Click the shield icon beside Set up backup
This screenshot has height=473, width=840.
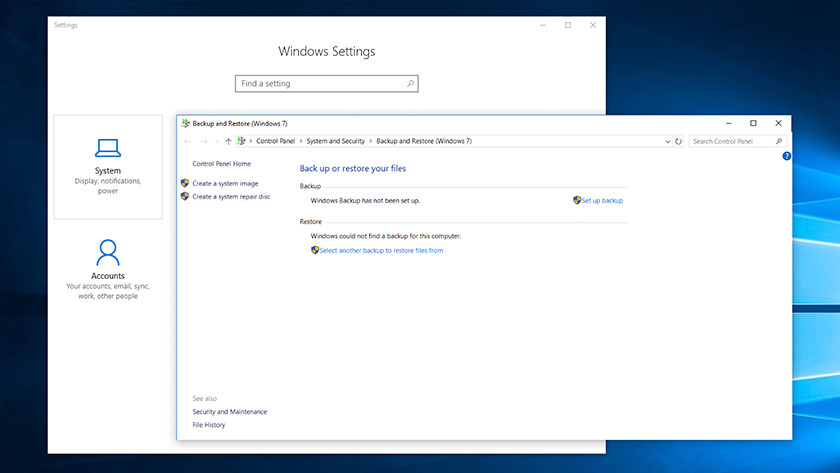577,200
